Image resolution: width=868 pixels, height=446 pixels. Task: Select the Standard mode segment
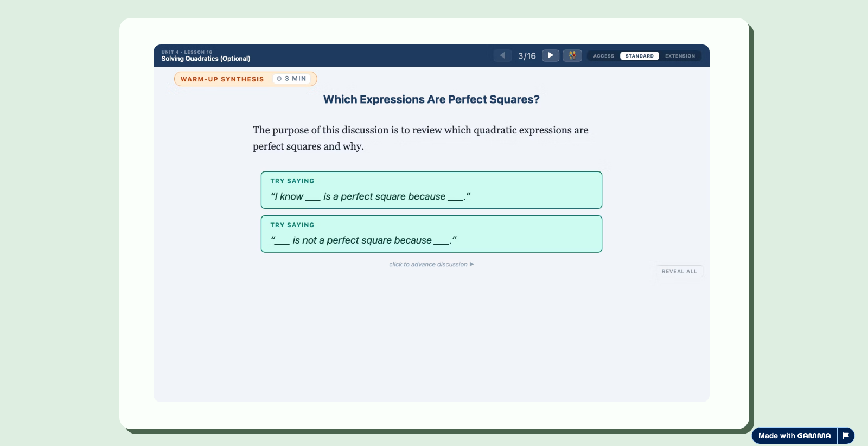point(640,56)
